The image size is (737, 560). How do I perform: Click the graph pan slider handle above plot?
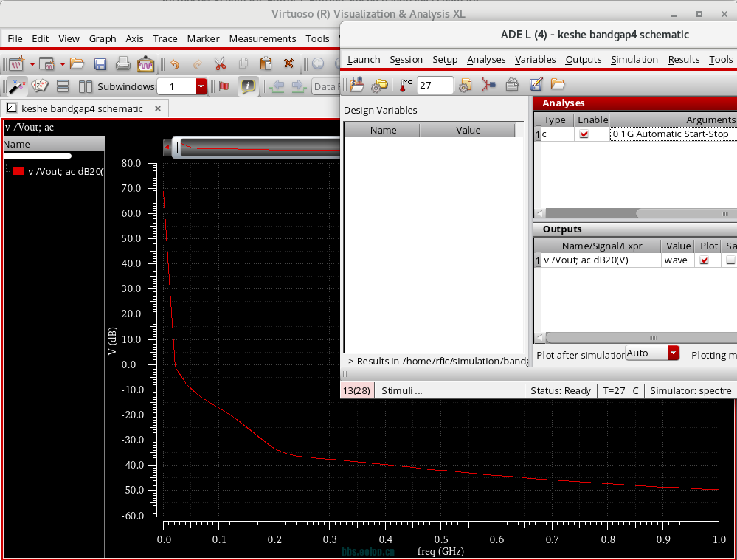176,148
